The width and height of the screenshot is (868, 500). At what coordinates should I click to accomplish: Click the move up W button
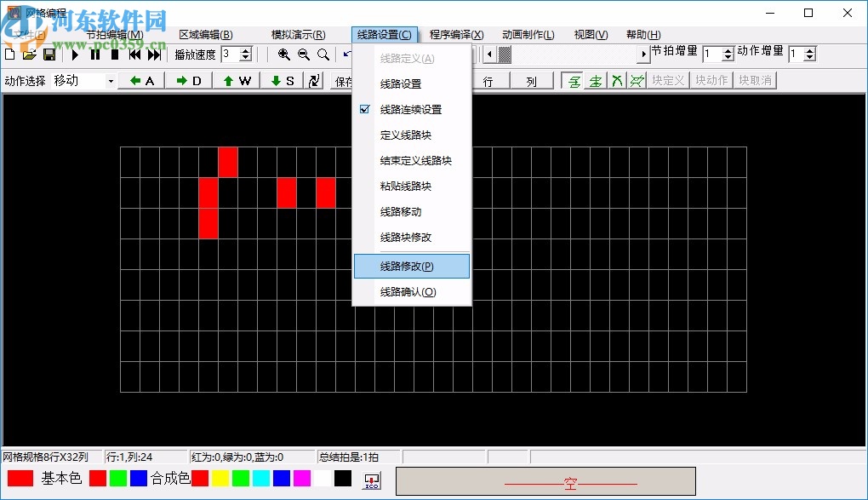pos(237,81)
